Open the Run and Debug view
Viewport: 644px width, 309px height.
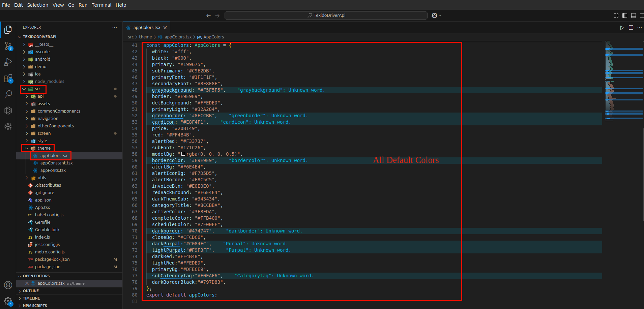tap(8, 62)
